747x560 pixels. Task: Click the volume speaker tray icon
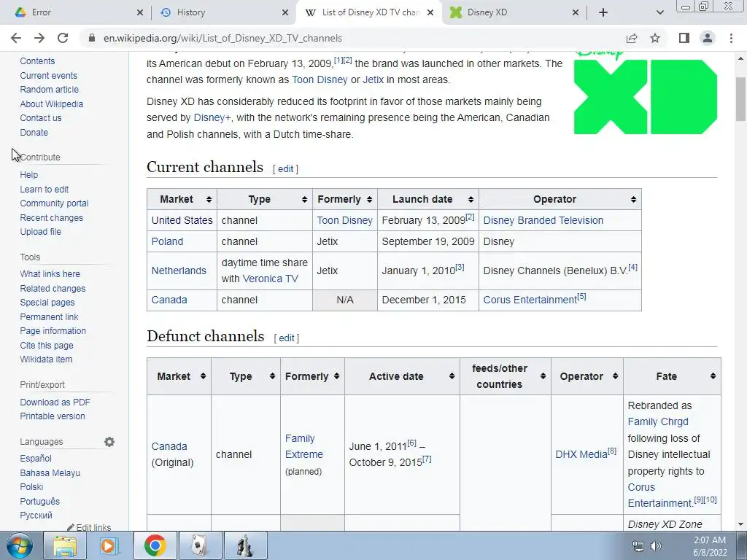656,546
